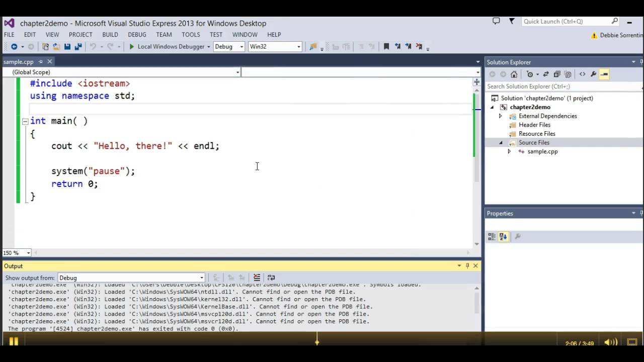The width and height of the screenshot is (644, 362).
Task: Select the sample.cpp editor tab
Action: point(19,62)
